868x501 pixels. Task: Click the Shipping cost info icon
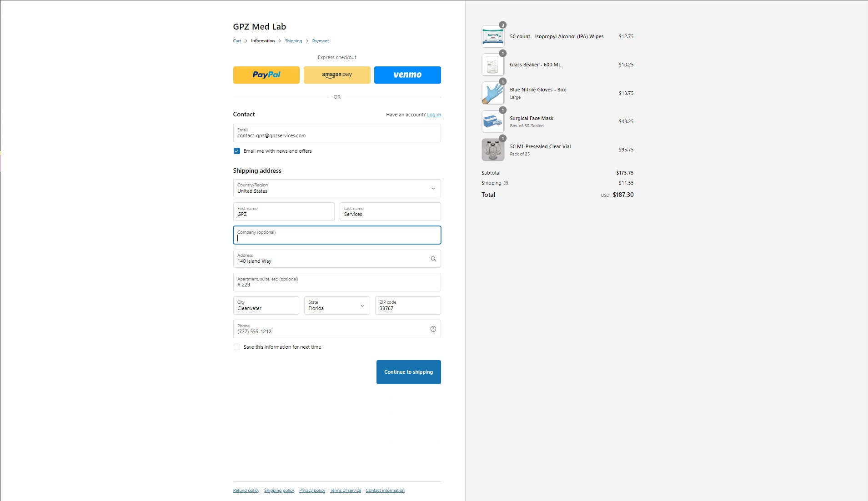pyautogui.click(x=506, y=183)
